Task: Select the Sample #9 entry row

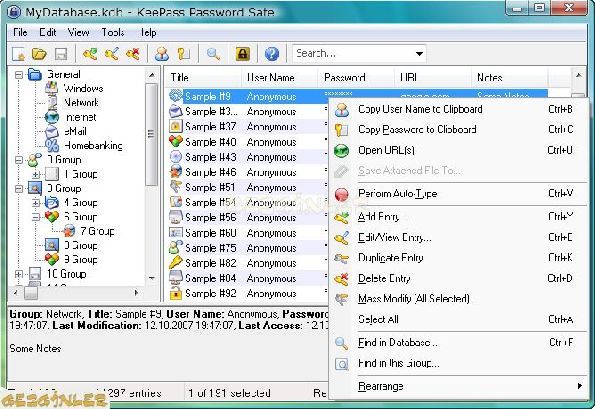Action: [x=358, y=96]
